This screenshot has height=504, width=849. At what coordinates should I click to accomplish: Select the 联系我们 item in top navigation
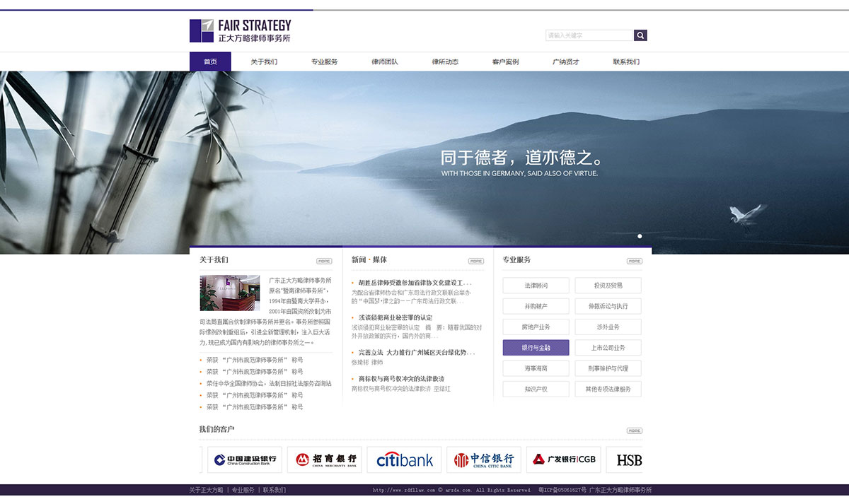626,61
